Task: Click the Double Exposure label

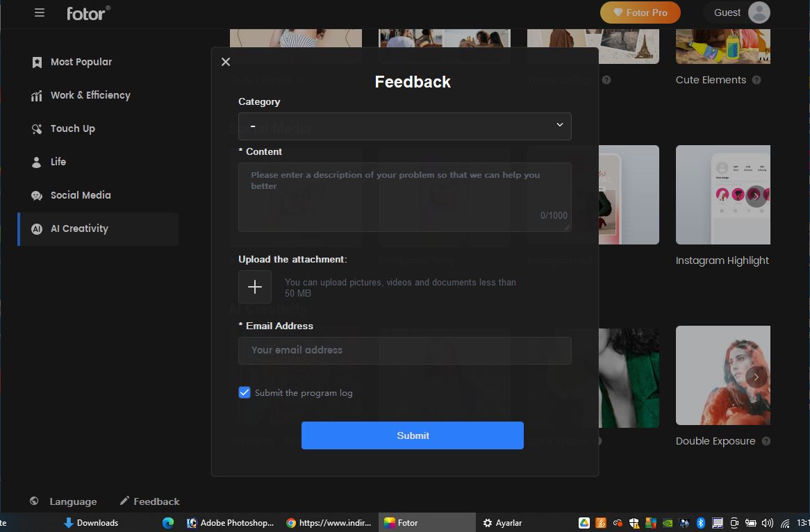Action: click(716, 441)
